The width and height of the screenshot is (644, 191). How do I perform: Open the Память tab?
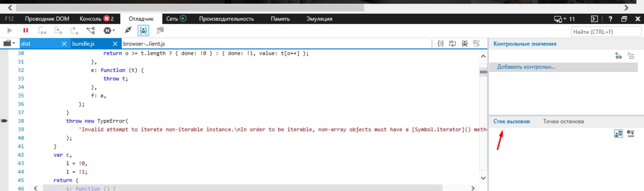280,19
